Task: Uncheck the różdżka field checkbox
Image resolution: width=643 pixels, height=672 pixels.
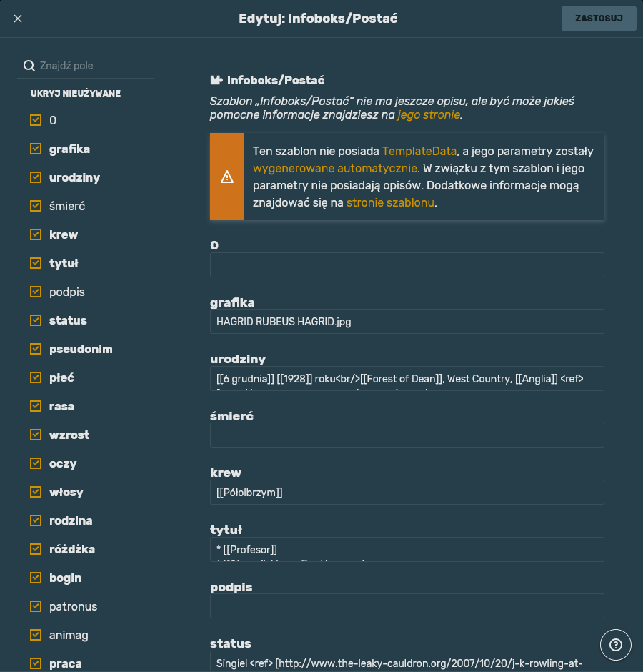Action: pos(36,549)
